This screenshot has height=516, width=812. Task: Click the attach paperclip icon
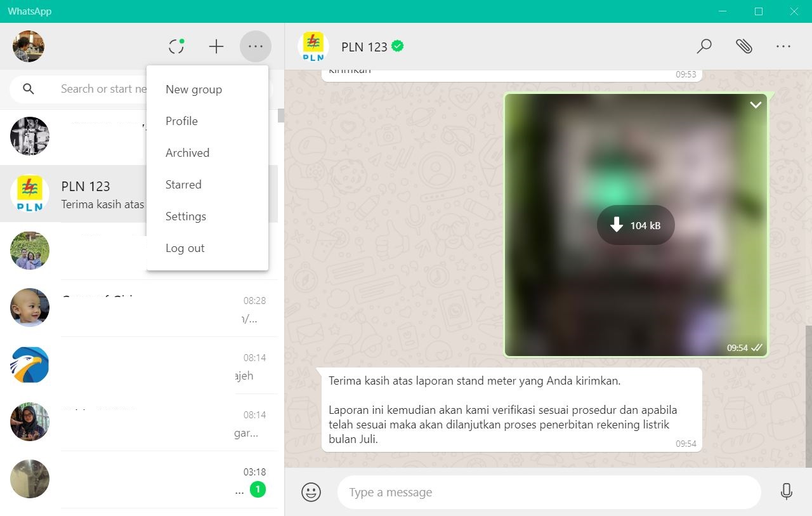[x=744, y=46]
